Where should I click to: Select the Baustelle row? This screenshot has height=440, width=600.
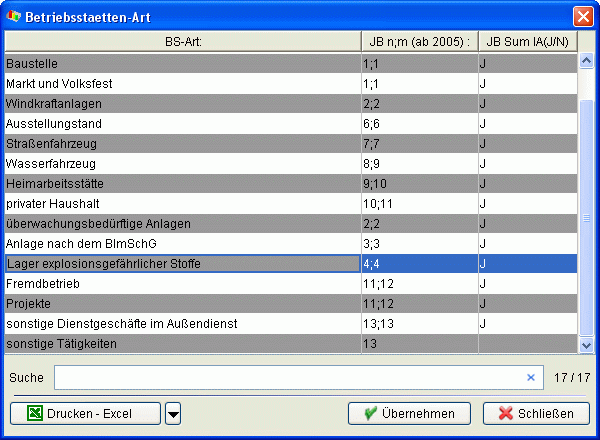181,64
